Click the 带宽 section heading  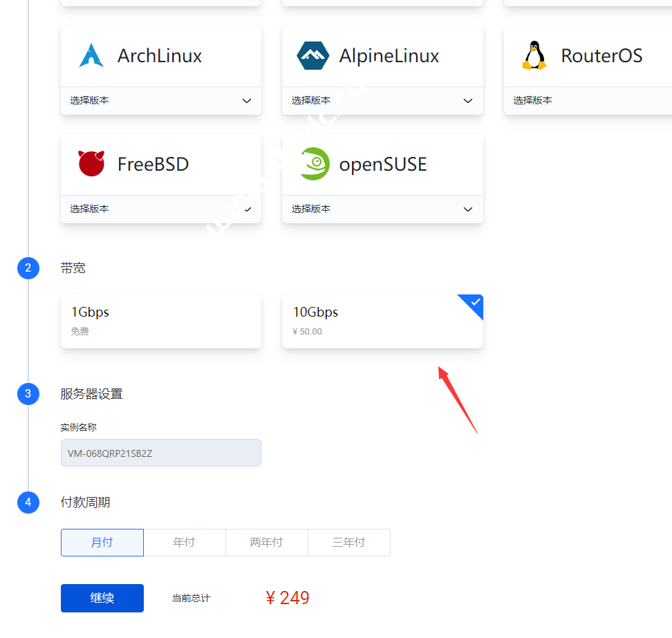click(73, 268)
